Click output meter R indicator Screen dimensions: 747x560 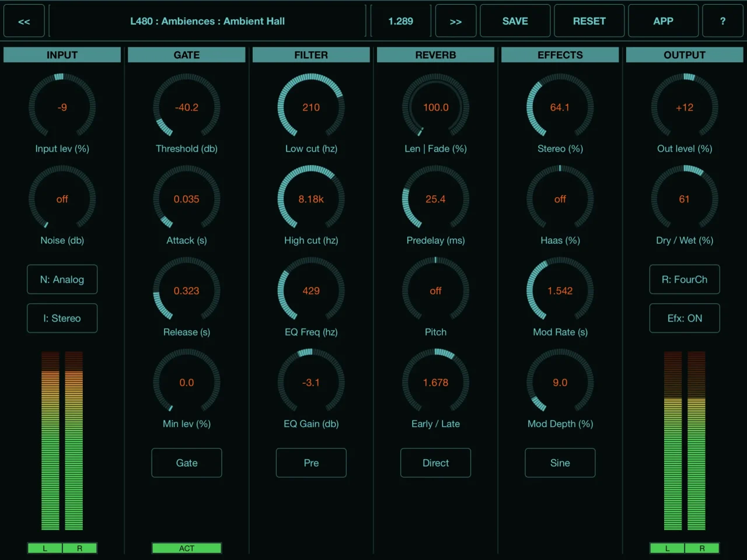702,548
